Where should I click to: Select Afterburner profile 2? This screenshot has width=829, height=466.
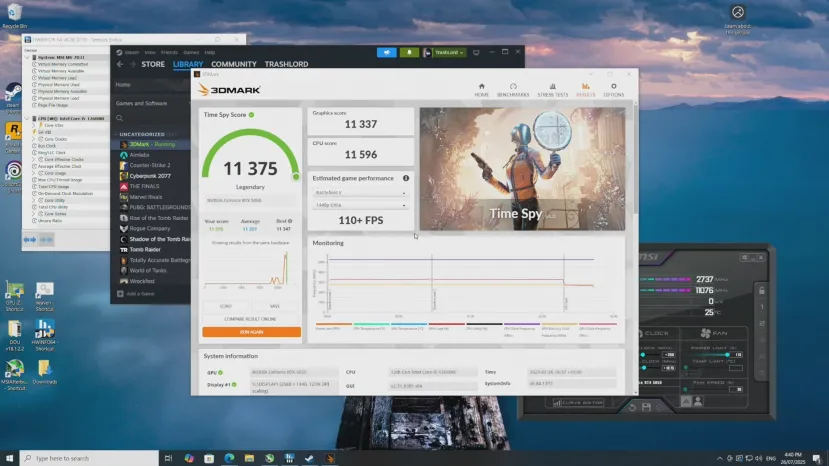pyautogui.click(x=762, y=323)
